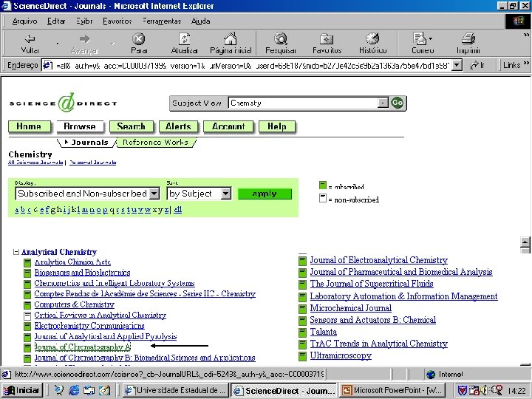
Task: Click the green Go button icon
Action: [x=398, y=103]
